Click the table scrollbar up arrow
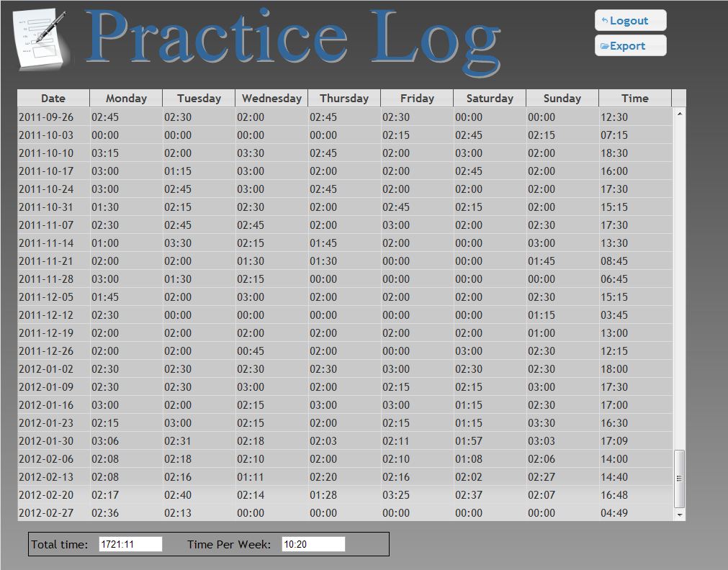 tap(680, 114)
